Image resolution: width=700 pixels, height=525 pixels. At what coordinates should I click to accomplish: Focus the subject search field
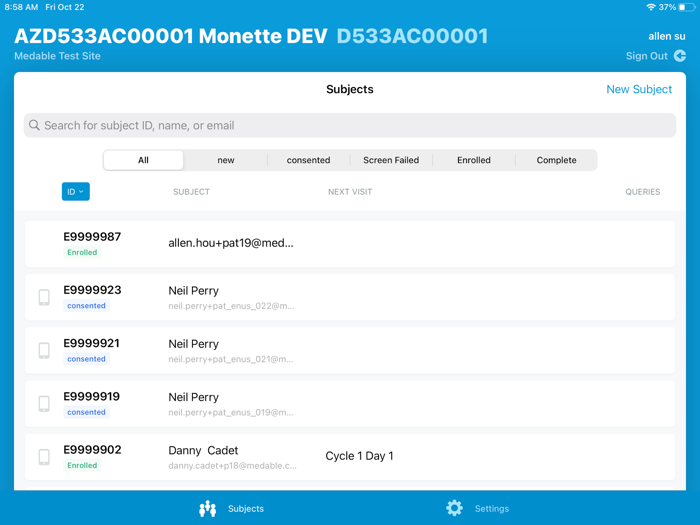pos(350,126)
